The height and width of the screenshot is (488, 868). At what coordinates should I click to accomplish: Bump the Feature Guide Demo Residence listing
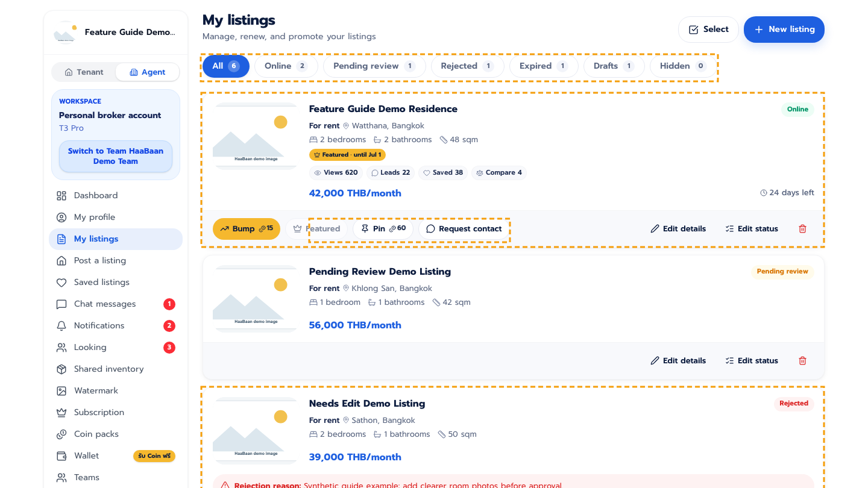coord(247,229)
